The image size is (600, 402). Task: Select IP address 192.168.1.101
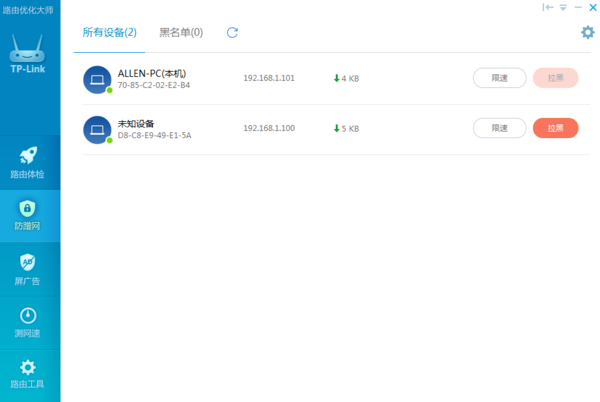click(269, 78)
